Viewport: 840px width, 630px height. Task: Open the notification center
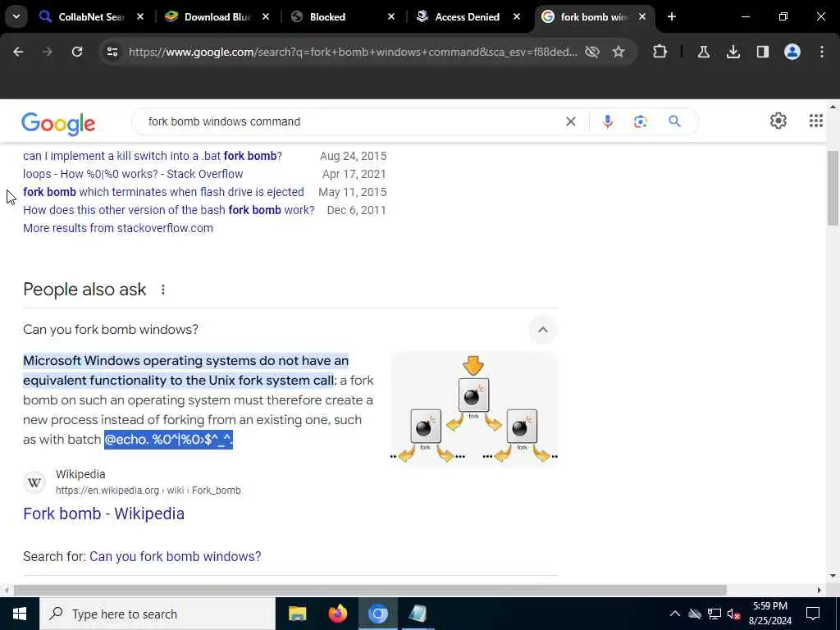813,614
